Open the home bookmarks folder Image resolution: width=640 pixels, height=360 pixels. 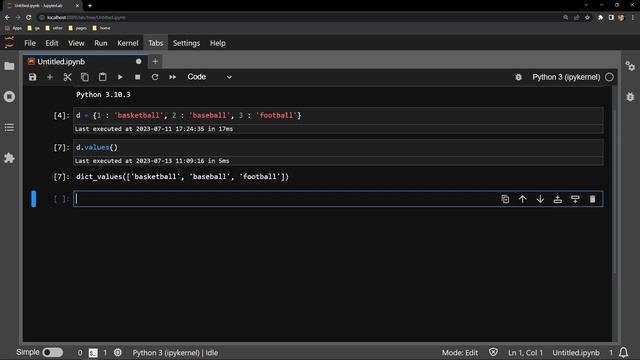pos(101,28)
